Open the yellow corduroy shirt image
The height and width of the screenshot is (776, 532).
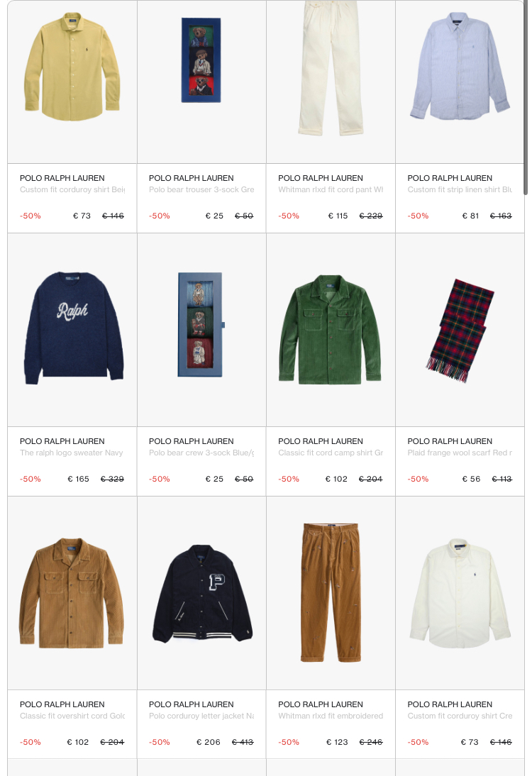pos(72,67)
